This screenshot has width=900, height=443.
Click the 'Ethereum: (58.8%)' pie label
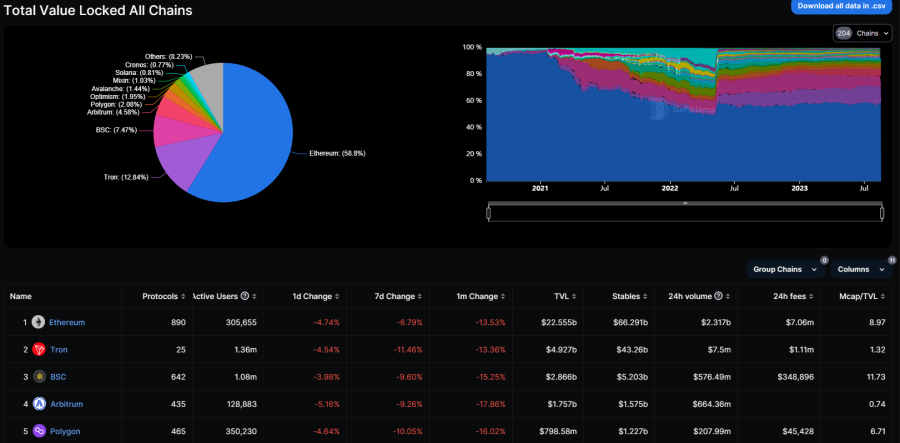click(337, 154)
